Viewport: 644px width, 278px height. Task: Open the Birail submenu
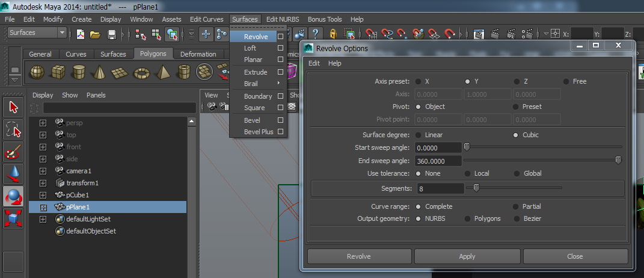(258, 84)
